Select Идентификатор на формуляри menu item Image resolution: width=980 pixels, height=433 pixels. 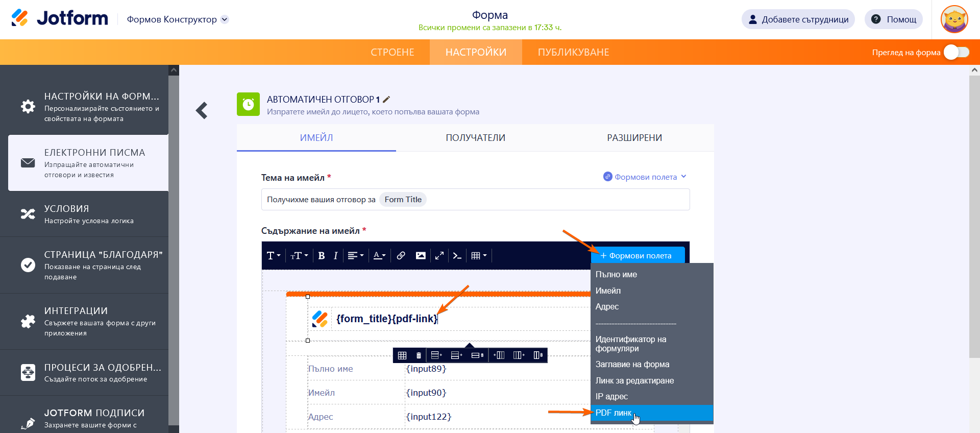pyautogui.click(x=652, y=344)
